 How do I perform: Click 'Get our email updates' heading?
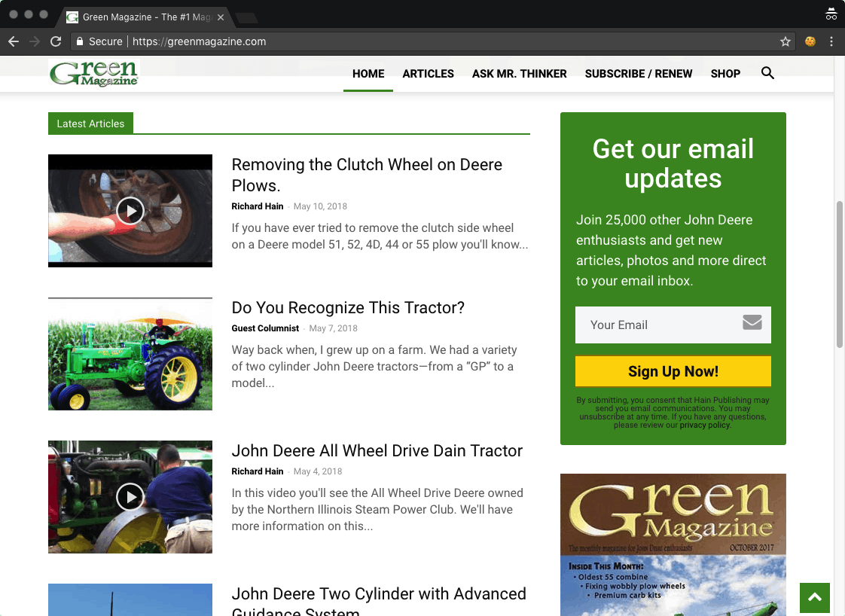673,163
